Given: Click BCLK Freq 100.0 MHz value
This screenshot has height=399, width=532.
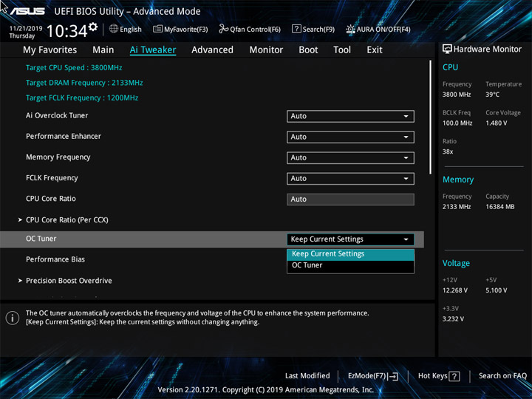Looking at the screenshot, I should [x=457, y=123].
